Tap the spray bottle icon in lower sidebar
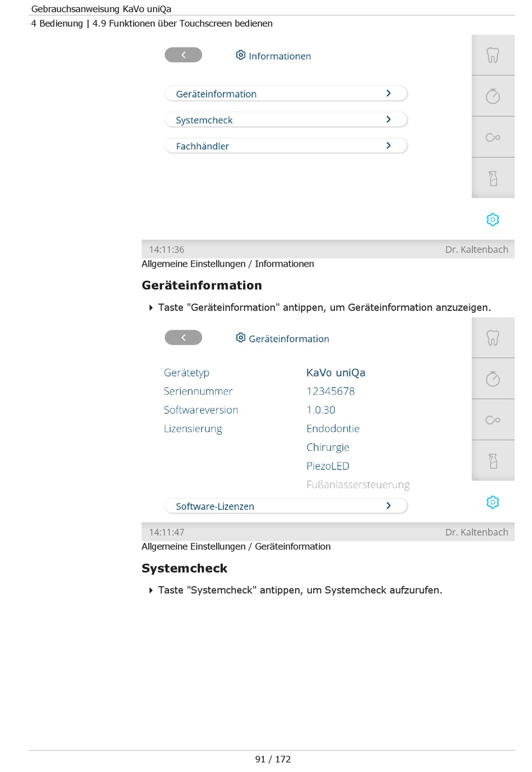This screenshot has height=772, width=532. tap(493, 461)
